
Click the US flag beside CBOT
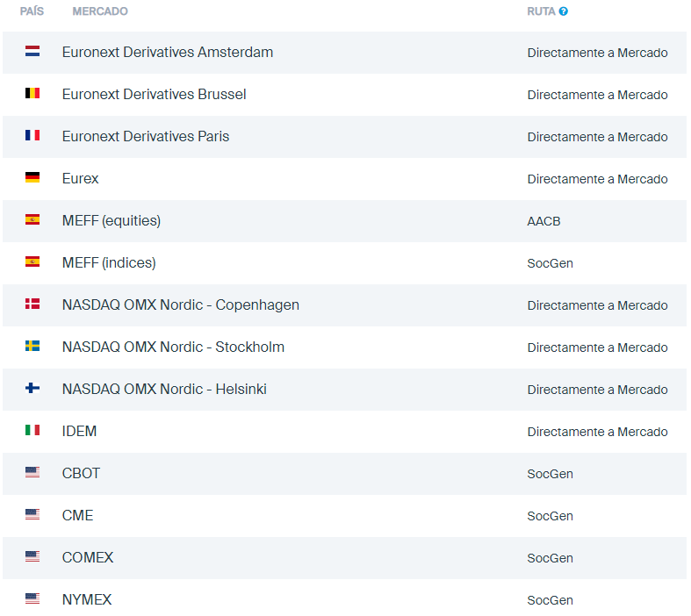[32, 473]
